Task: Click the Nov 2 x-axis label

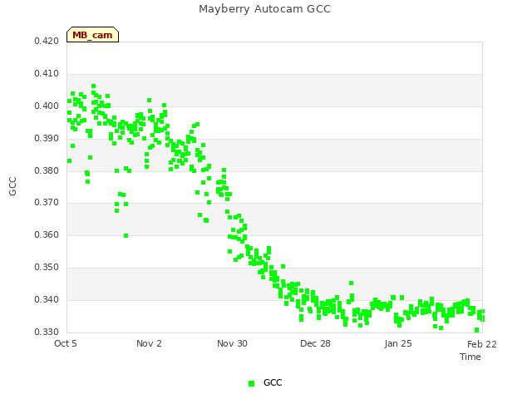Action: click(149, 343)
